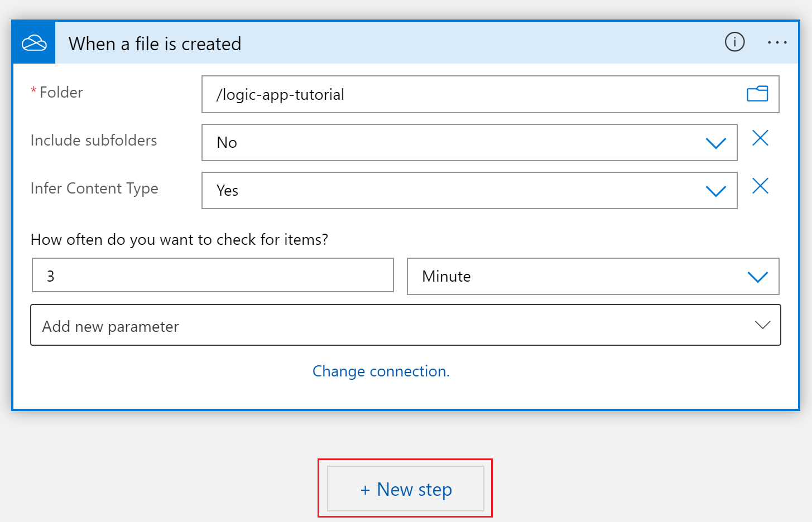Screen dimensions: 812x522
Task: Expand the Include subfolders dropdown
Action: 716,143
